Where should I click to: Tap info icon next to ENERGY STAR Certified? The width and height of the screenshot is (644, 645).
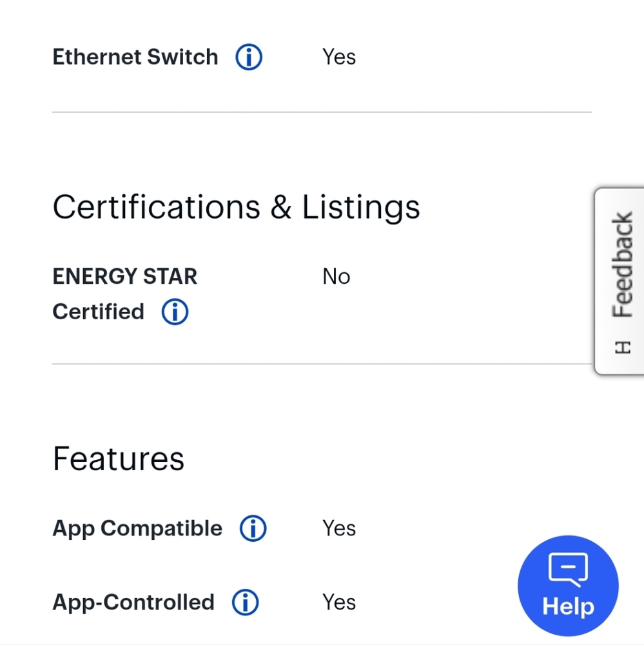175,312
